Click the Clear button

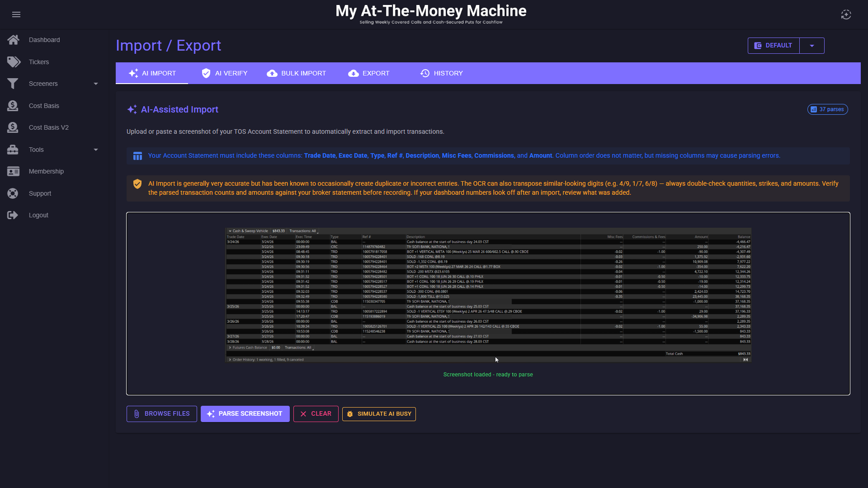point(316,413)
